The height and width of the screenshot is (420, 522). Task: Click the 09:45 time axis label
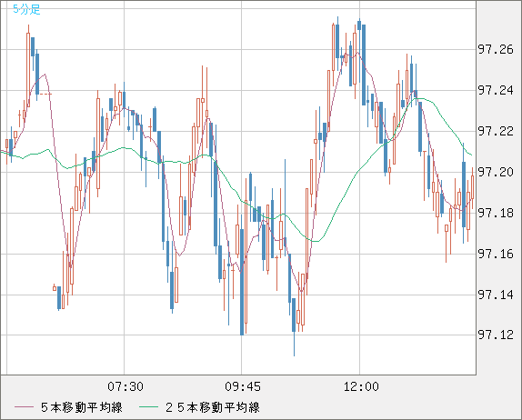coord(243,386)
